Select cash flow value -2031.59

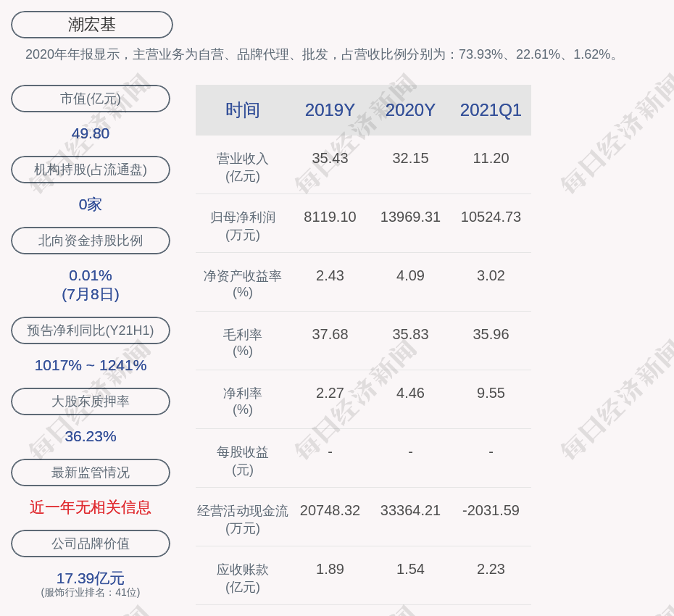(x=491, y=510)
